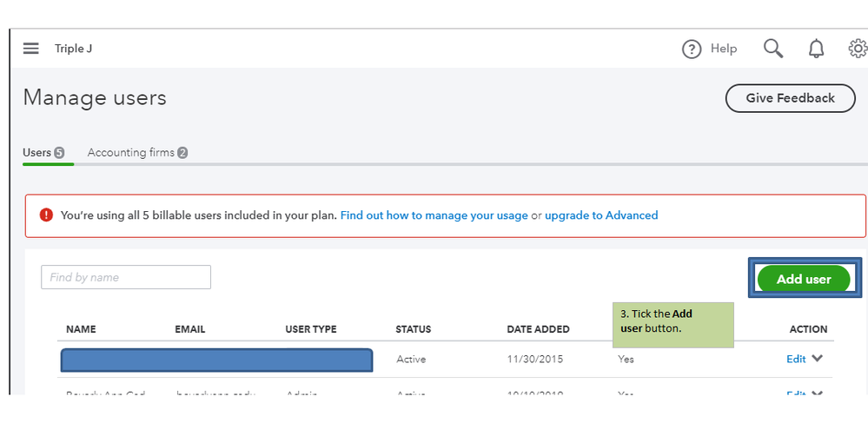The height and width of the screenshot is (423, 868).
Task: Click the USER TYPE column header
Action: 310,329
